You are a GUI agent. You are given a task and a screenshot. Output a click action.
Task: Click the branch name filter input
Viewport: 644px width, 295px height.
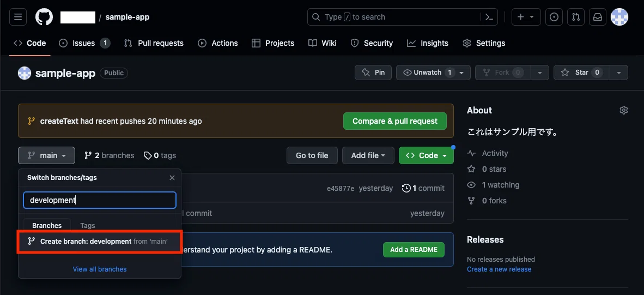(99, 200)
